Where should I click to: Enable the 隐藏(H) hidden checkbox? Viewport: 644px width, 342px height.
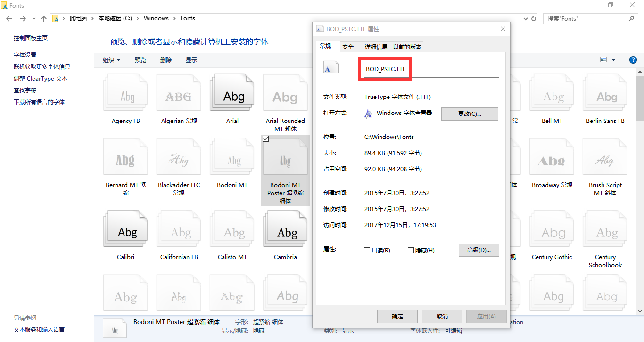pyautogui.click(x=411, y=251)
